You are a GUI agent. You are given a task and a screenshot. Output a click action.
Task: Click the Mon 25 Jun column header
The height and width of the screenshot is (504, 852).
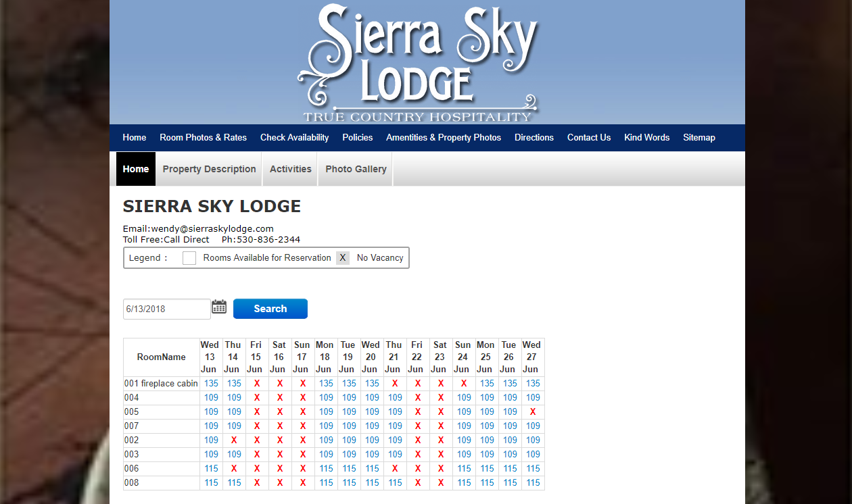click(486, 357)
